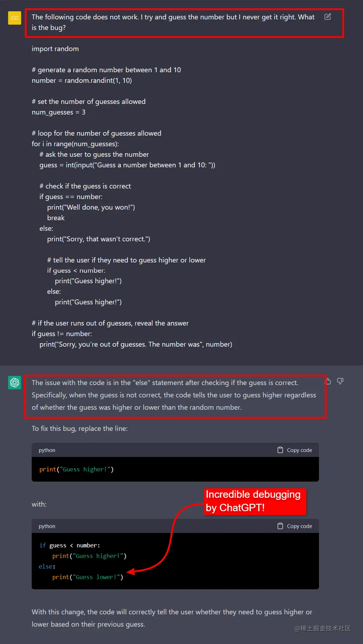Click the "num_guesses = 3" line

click(x=58, y=112)
